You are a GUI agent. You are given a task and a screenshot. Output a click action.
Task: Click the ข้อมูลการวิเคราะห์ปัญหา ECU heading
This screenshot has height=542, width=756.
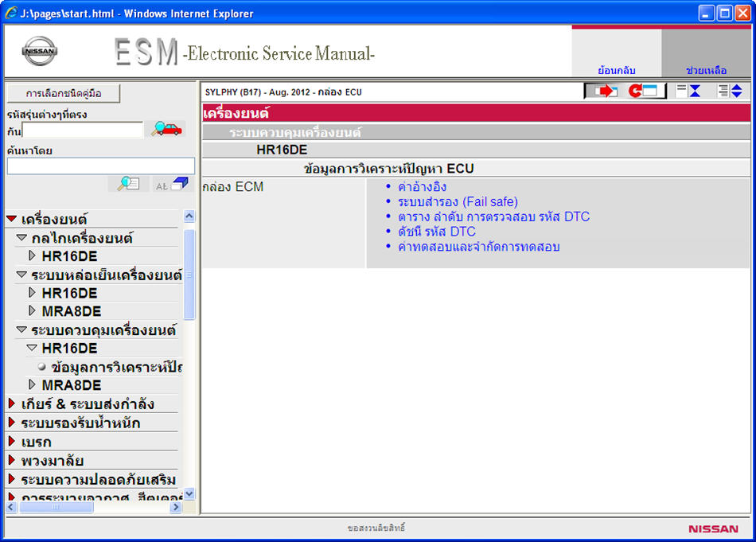pos(388,168)
